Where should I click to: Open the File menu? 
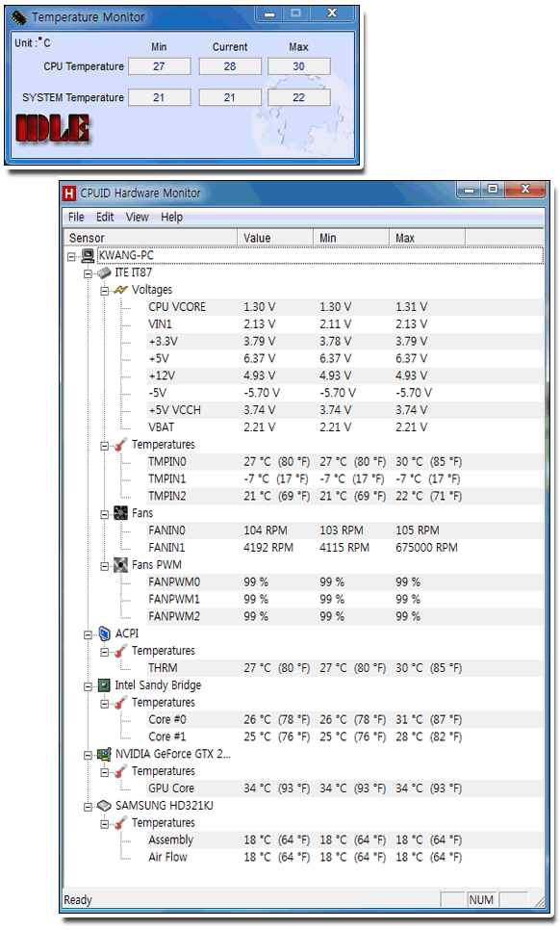(76, 217)
